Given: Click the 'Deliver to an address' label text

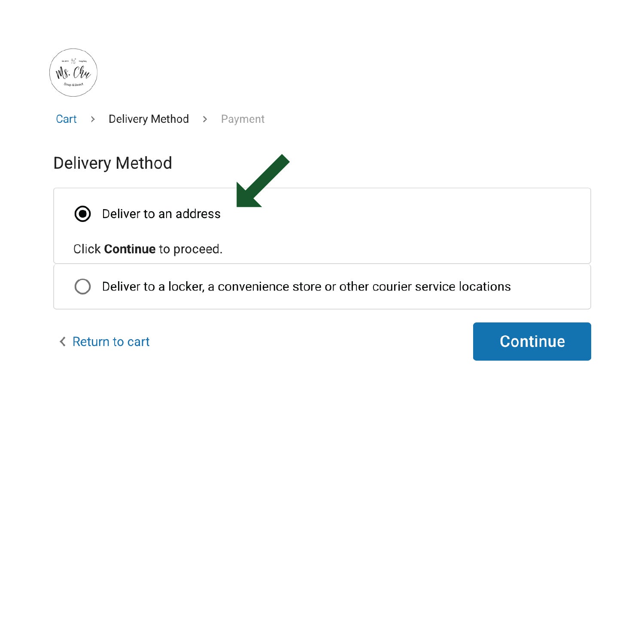Looking at the screenshot, I should tap(161, 214).
